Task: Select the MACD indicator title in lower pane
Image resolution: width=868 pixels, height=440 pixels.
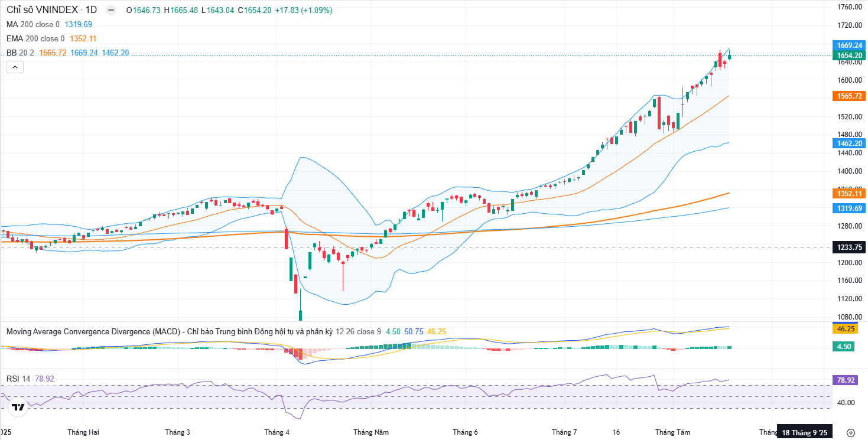Action: pyautogui.click(x=170, y=331)
